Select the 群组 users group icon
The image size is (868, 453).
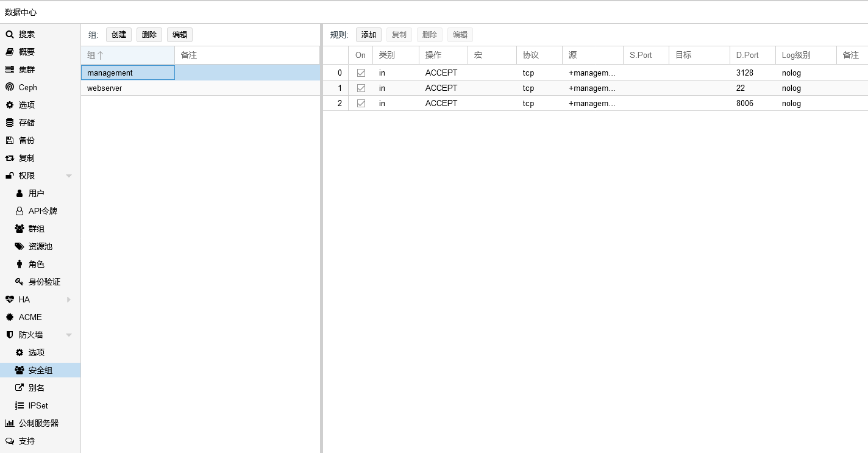point(20,229)
